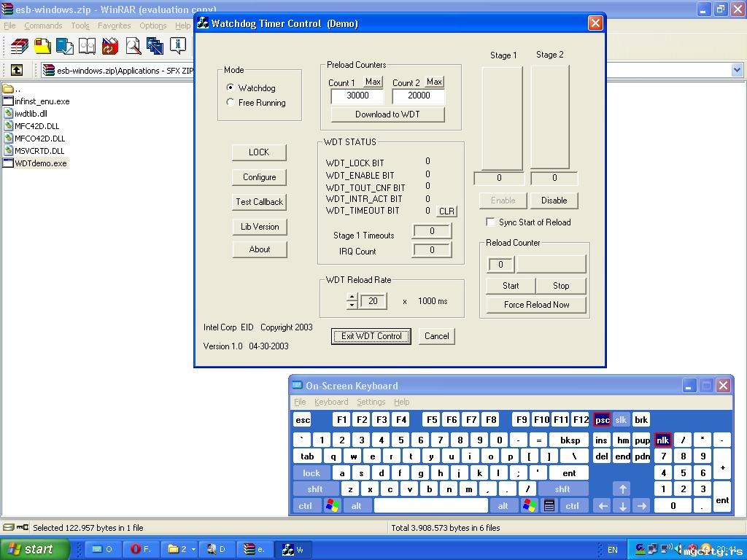Click the Find magnifier toolbar icon
747x560 pixels.
[133, 46]
